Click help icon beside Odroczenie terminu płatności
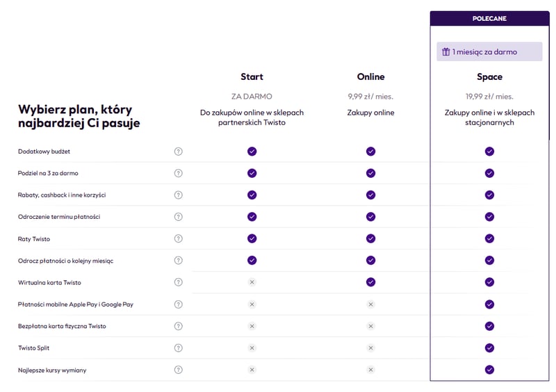Image resolution: width=556 pixels, height=392 pixels. [x=179, y=217]
